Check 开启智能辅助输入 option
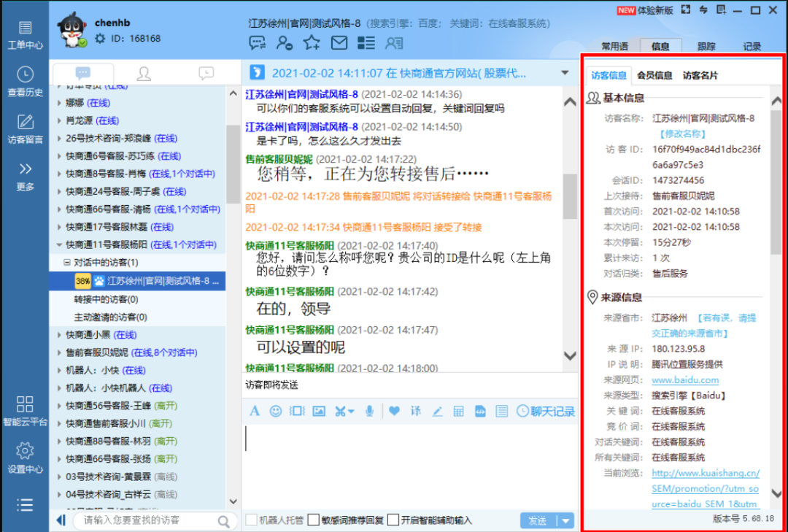 pos(393,520)
